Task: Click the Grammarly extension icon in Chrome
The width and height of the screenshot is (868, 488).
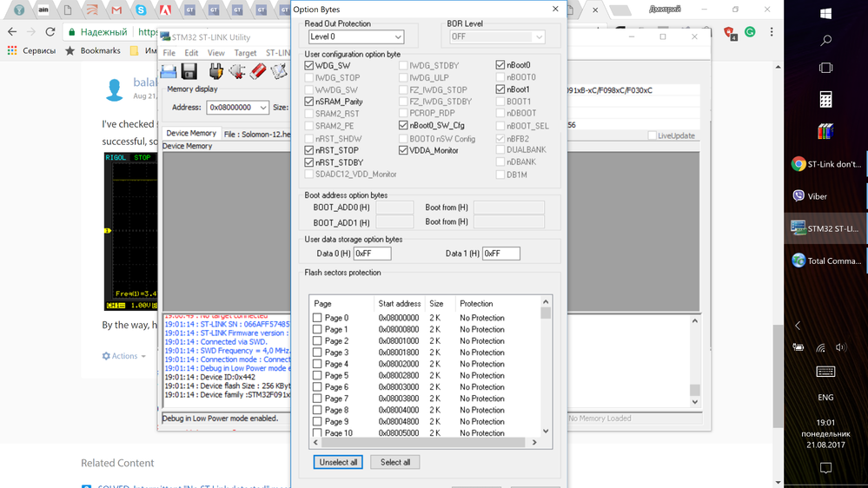Action: click(750, 32)
